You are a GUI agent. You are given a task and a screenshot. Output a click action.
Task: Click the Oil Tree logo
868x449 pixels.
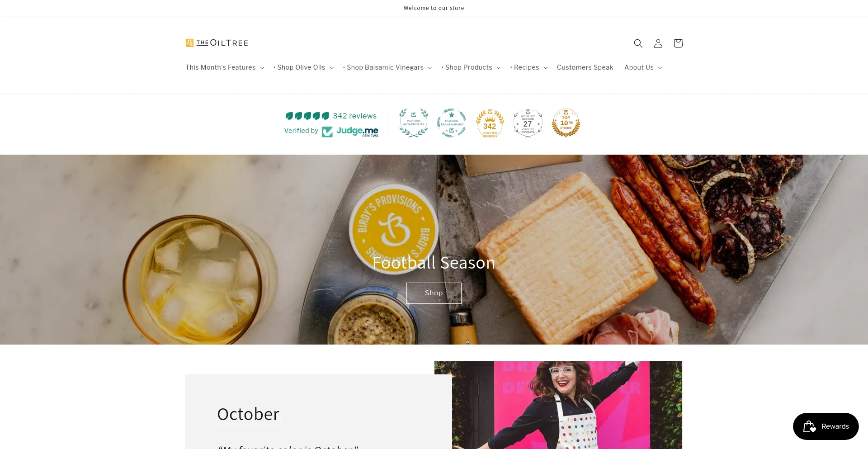point(217,43)
